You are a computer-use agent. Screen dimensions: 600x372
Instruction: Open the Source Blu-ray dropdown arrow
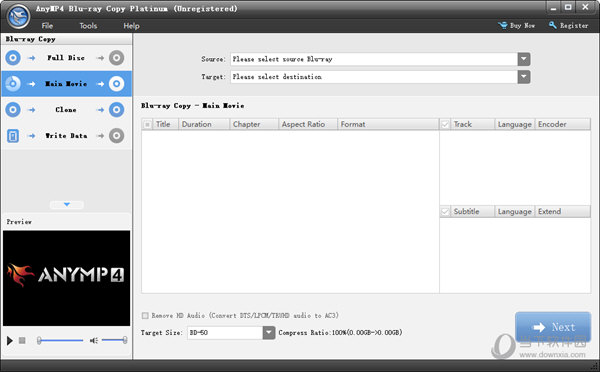pos(524,59)
